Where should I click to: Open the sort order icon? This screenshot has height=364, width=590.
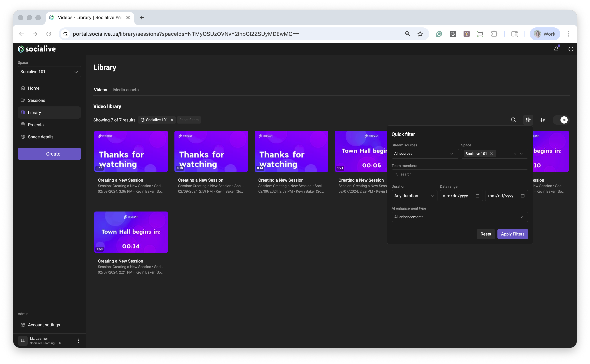[x=543, y=120]
